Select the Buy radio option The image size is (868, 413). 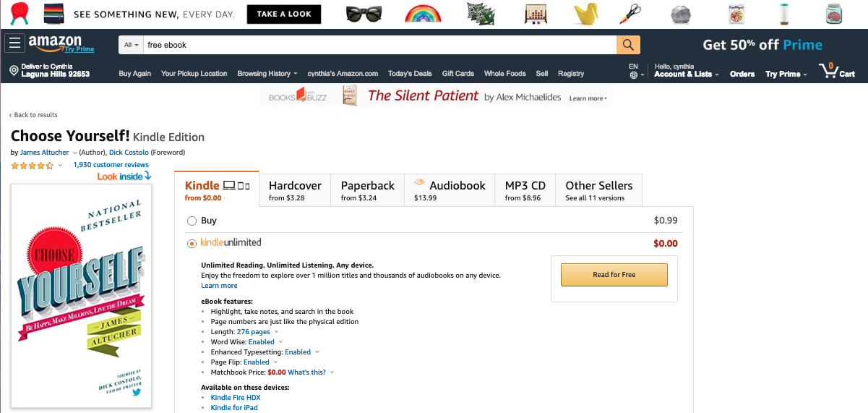(192, 221)
